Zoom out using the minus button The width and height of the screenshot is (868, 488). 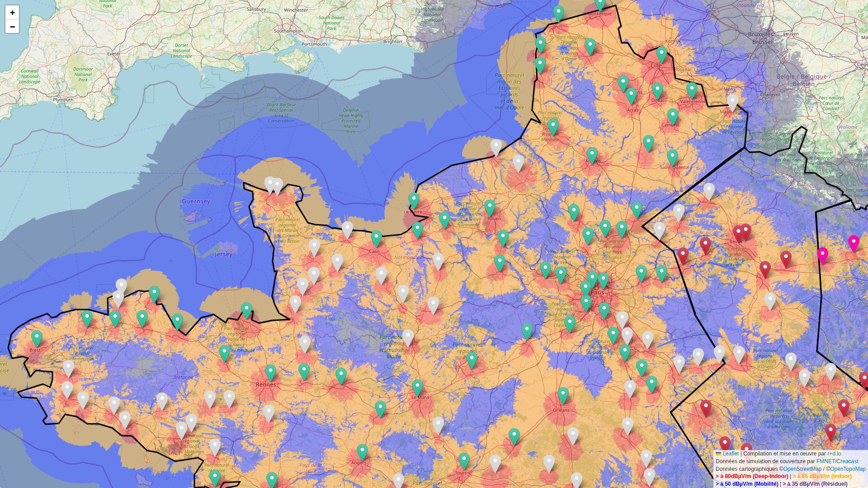tap(12, 27)
